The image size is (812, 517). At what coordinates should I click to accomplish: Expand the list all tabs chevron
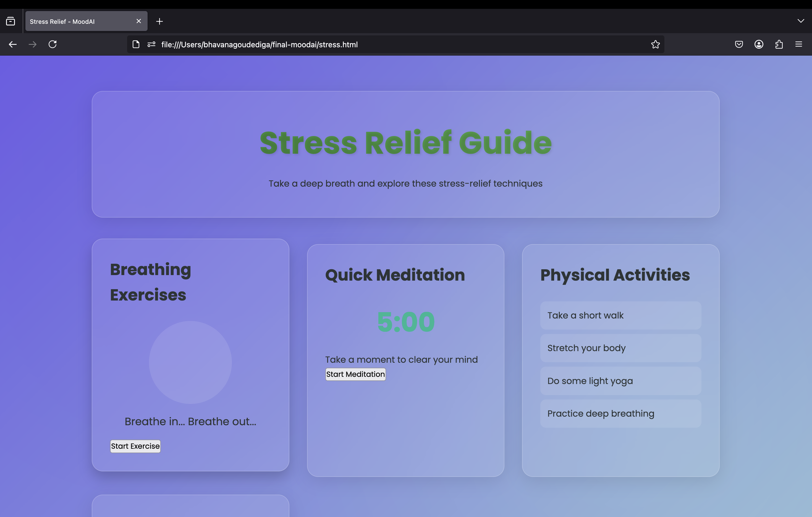pyautogui.click(x=801, y=21)
